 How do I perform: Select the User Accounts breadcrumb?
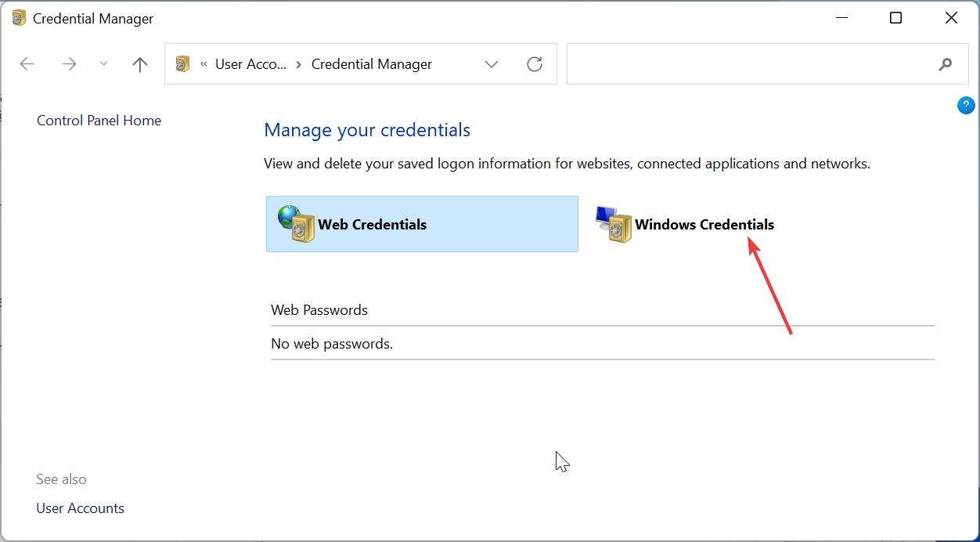pyautogui.click(x=251, y=64)
